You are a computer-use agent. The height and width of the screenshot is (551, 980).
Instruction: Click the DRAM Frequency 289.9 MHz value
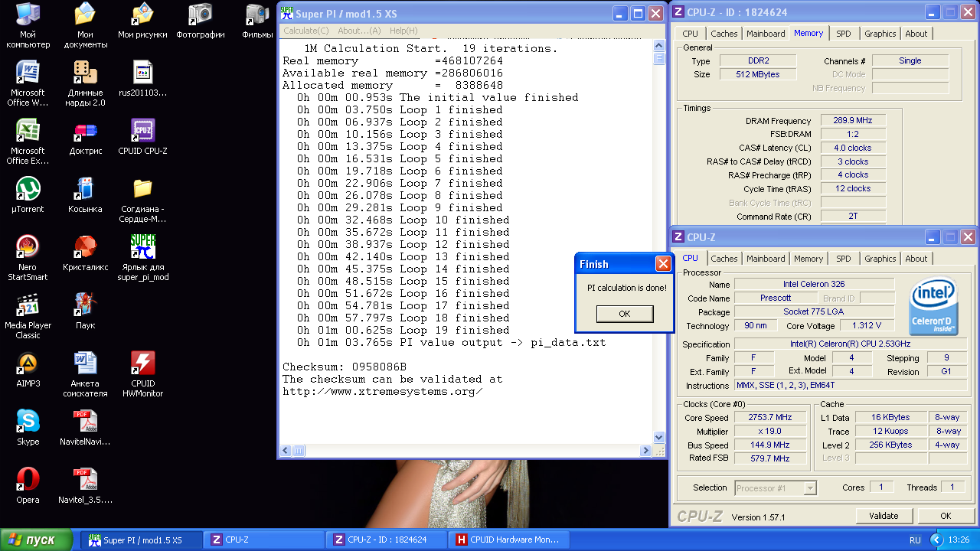click(x=853, y=121)
